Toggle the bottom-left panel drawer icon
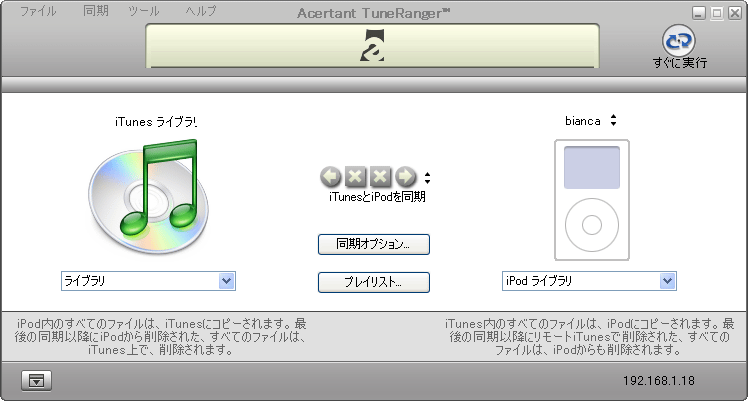This screenshot has width=748, height=401. (x=37, y=380)
